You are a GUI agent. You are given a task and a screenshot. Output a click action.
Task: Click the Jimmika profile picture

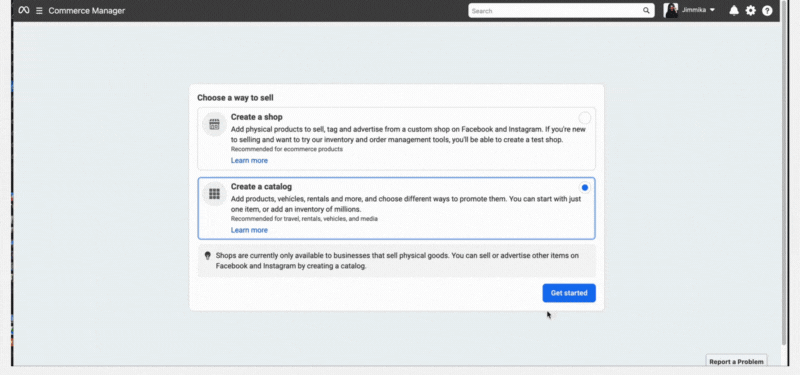(671, 11)
